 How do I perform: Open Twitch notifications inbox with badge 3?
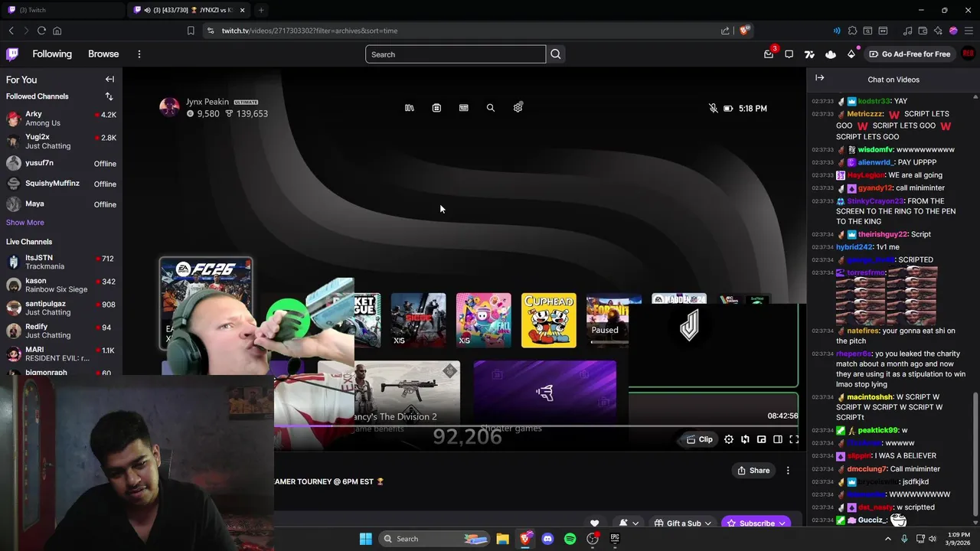(769, 54)
